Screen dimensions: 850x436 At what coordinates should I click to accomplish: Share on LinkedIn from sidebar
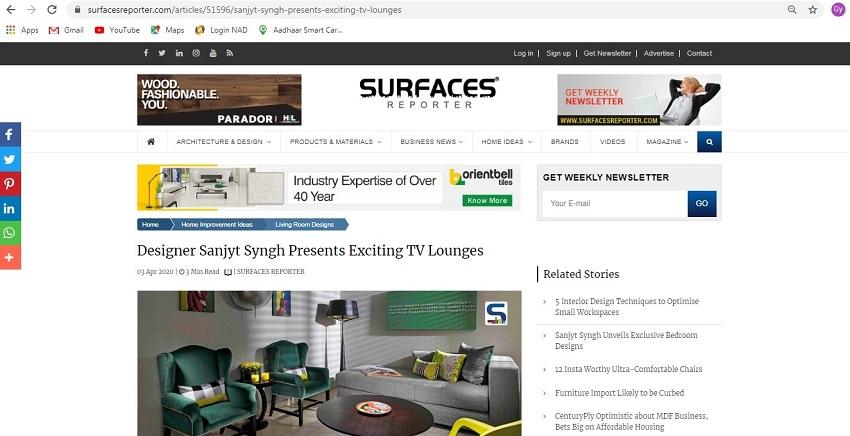[x=10, y=208]
